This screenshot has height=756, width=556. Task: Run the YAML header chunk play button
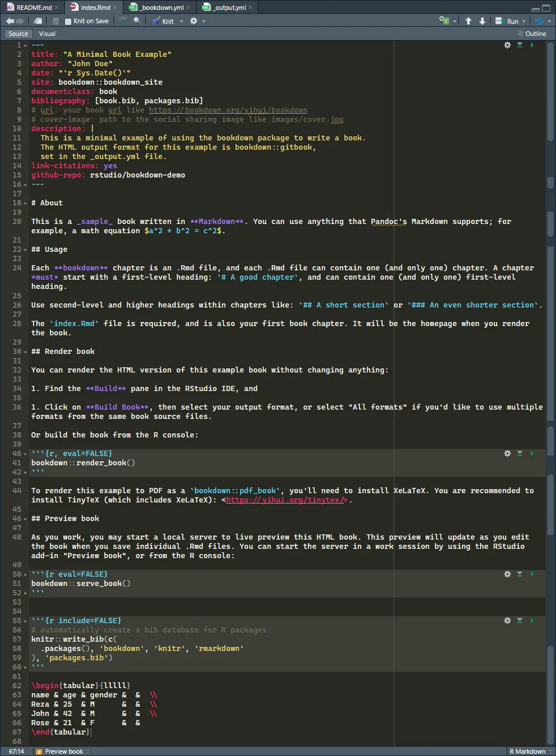click(x=532, y=45)
